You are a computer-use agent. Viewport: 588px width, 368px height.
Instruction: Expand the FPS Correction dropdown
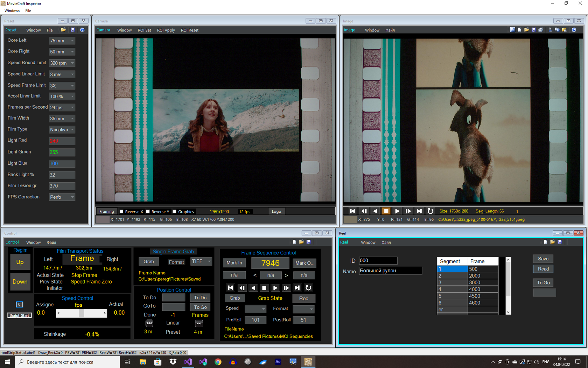pyautogui.click(x=62, y=197)
